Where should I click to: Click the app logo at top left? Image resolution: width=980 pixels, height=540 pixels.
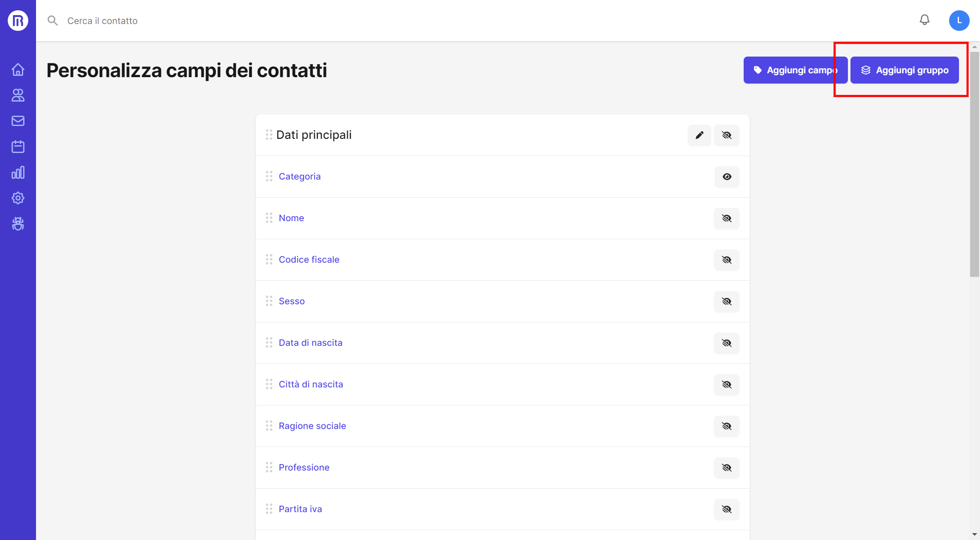pyautogui.click(x=18, y=21)
